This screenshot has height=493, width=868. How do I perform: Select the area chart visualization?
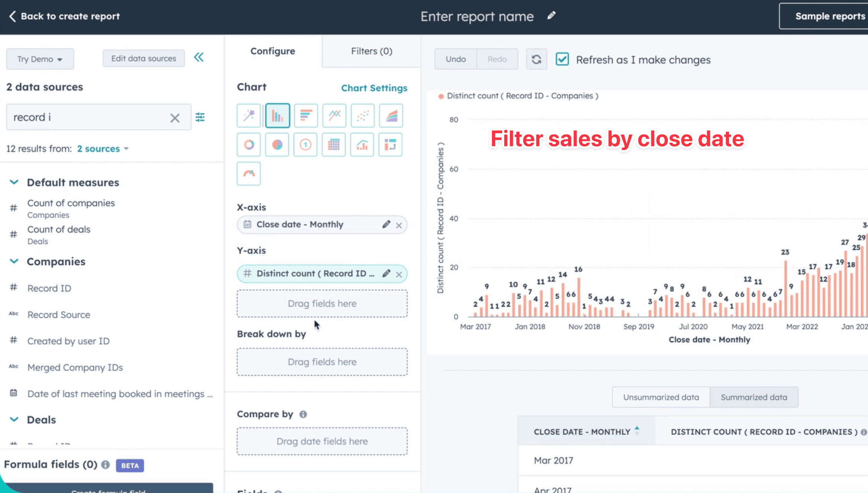391,115
